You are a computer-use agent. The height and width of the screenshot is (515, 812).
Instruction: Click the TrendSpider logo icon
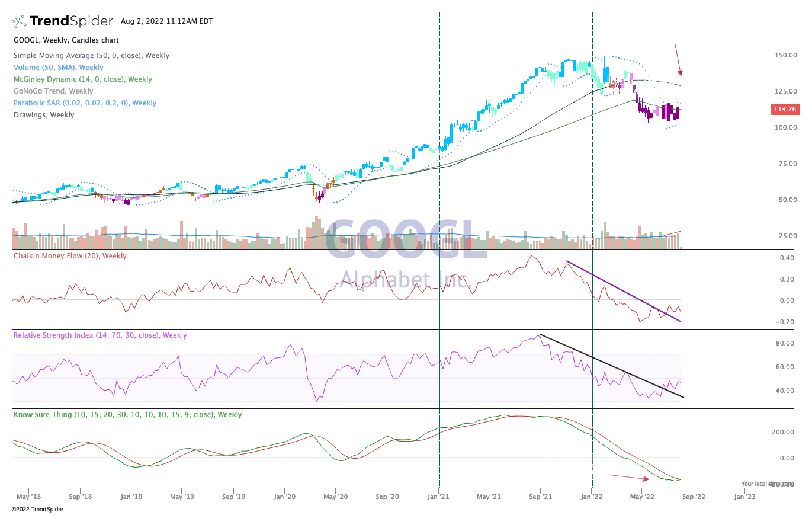coord(19,21)
